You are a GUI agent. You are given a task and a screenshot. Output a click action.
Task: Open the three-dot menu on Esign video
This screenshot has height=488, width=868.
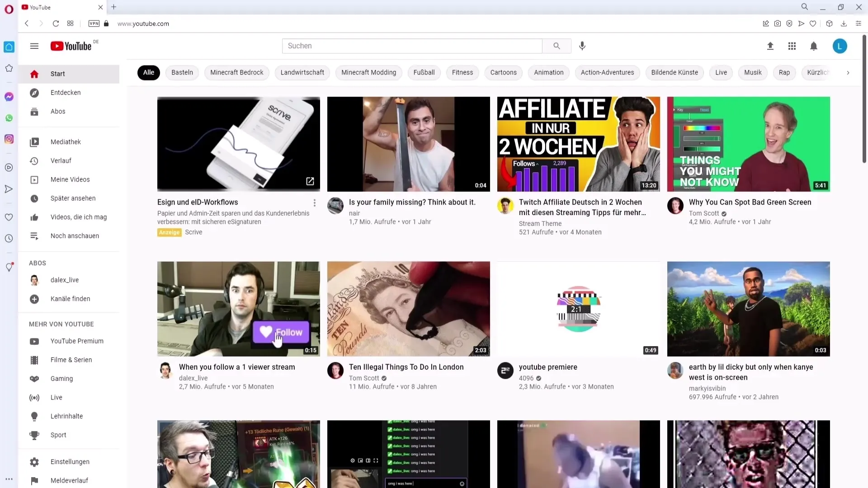point(315,202)
